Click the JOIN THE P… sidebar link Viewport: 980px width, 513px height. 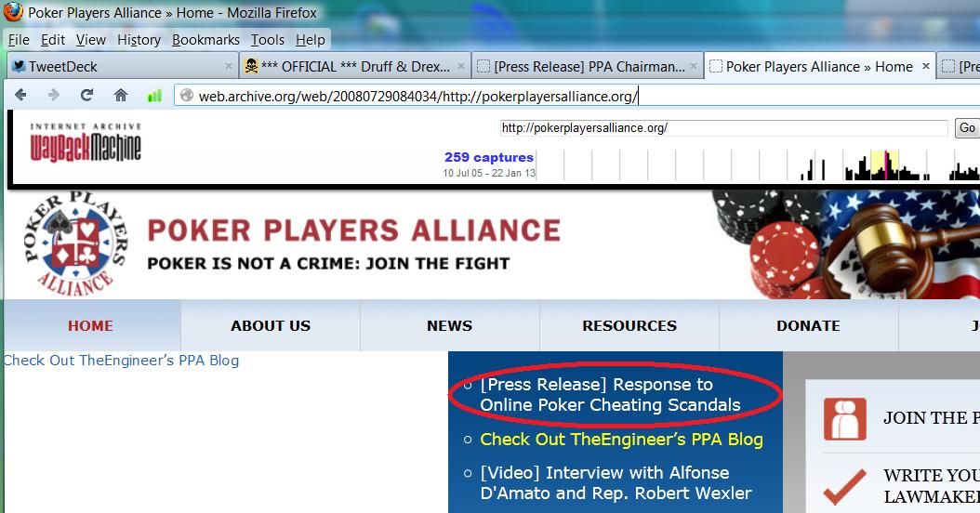(x=932, y=418)
